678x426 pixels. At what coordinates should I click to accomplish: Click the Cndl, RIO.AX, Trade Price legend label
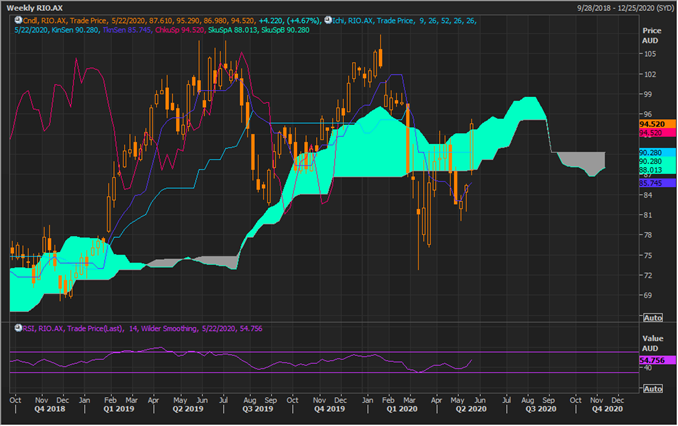click(x=65, y=20)
